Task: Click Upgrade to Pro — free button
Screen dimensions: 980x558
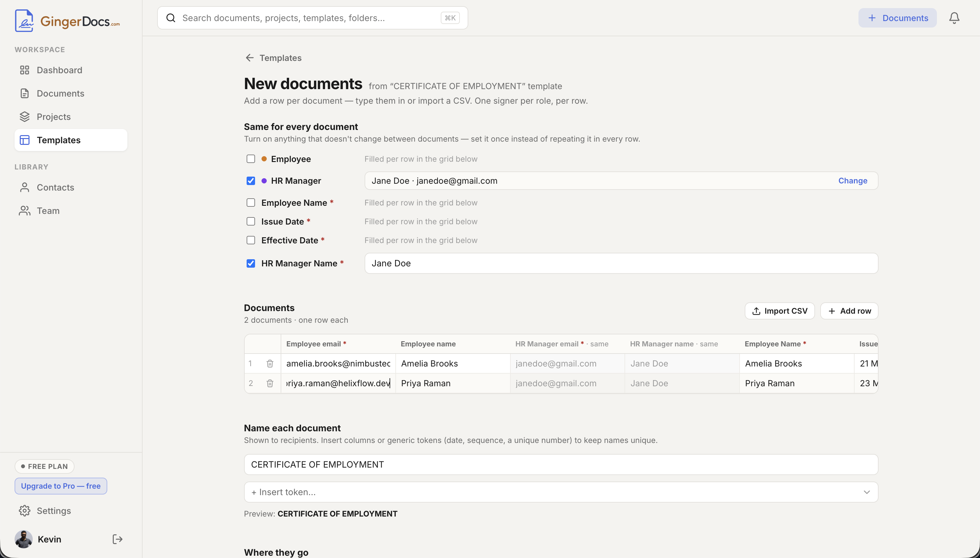Action: (61, 486)
